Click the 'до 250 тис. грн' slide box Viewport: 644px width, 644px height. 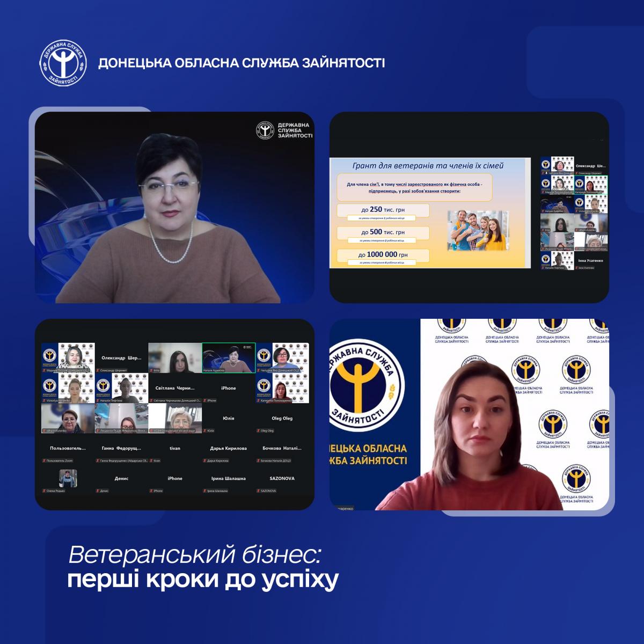point(383,210)
